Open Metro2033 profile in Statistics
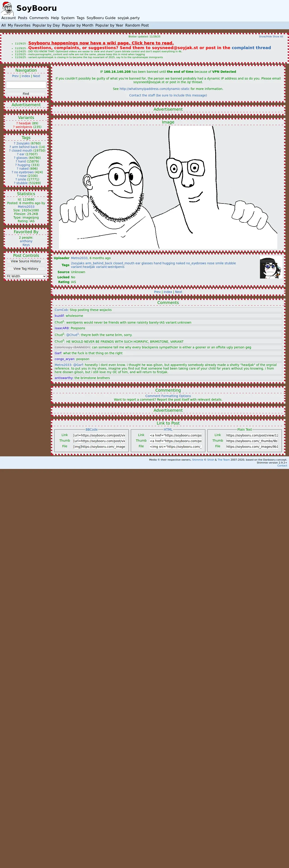This screenshot has height=868, width=289. (x=26, y=207)
